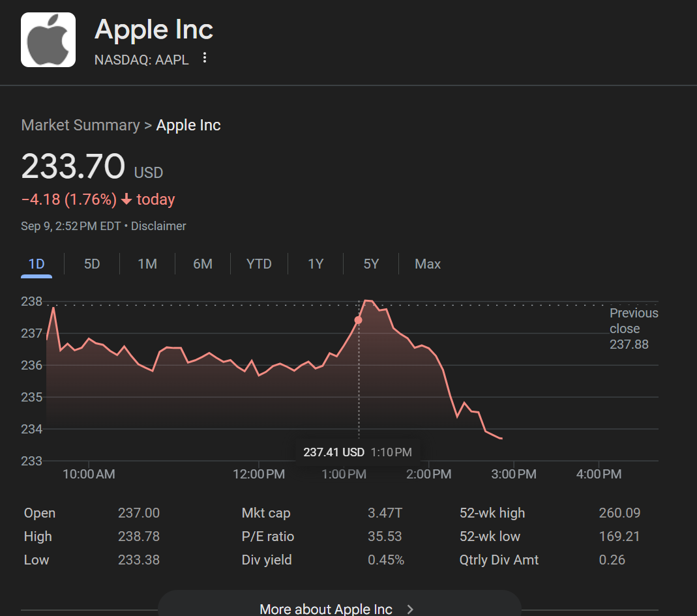
Task: Select the Max range tab
Action: click(428, 264)
